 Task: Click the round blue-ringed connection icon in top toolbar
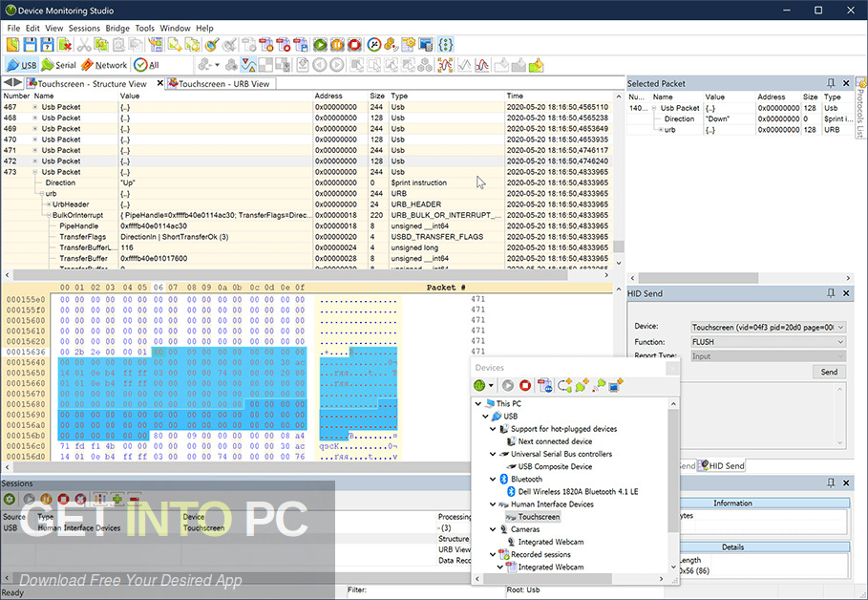[374, 45]
